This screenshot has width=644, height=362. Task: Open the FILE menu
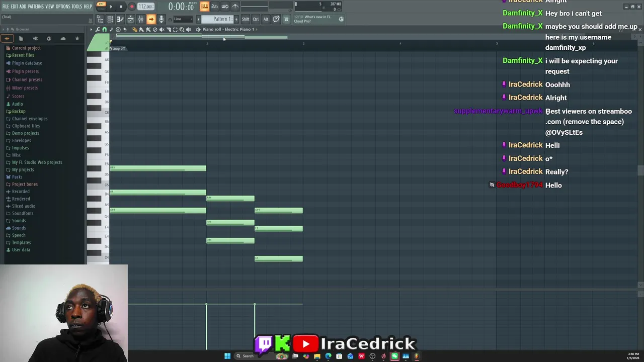6,7
